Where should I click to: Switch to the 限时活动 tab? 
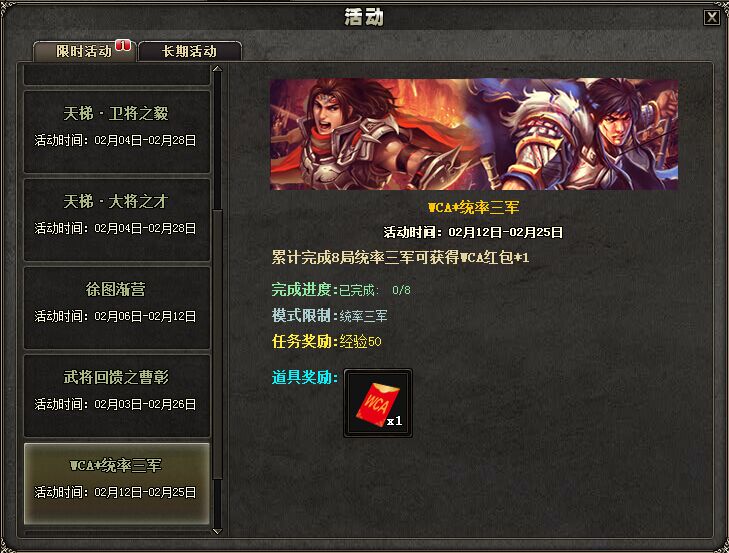[x=84, y=51]
